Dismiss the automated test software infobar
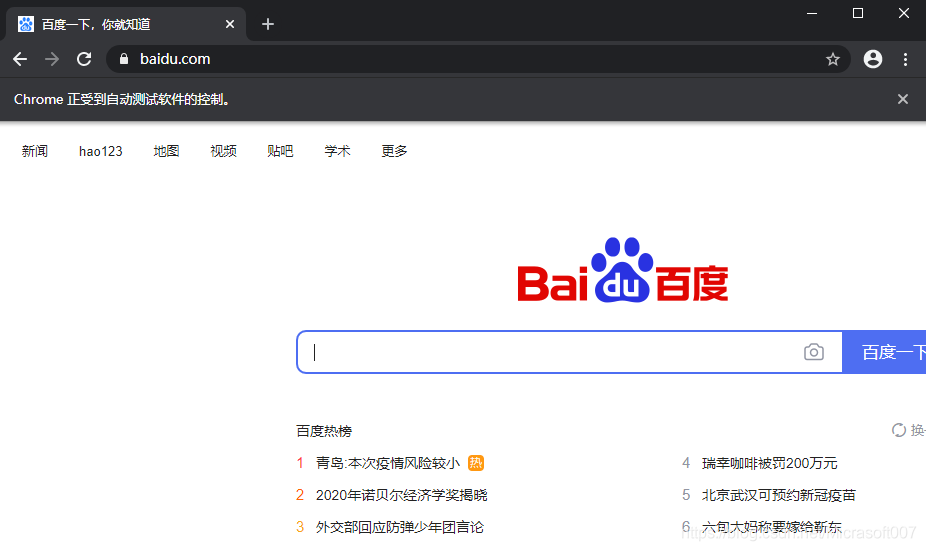This screenshot has width=926, height=551. [902, 99]
